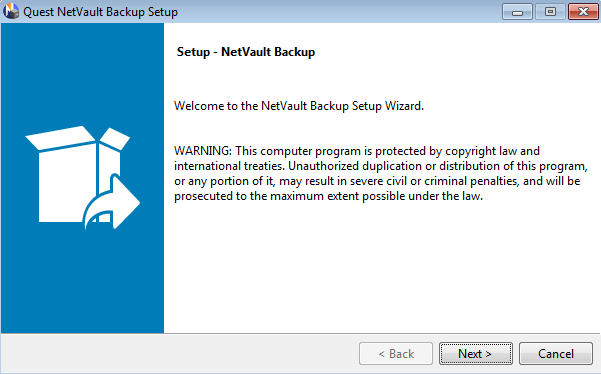The height and width of the screenshot is (374, 601).
Task: Select the 'Setup - NetVault Backup' heading
Action: [x=246, y=52]
